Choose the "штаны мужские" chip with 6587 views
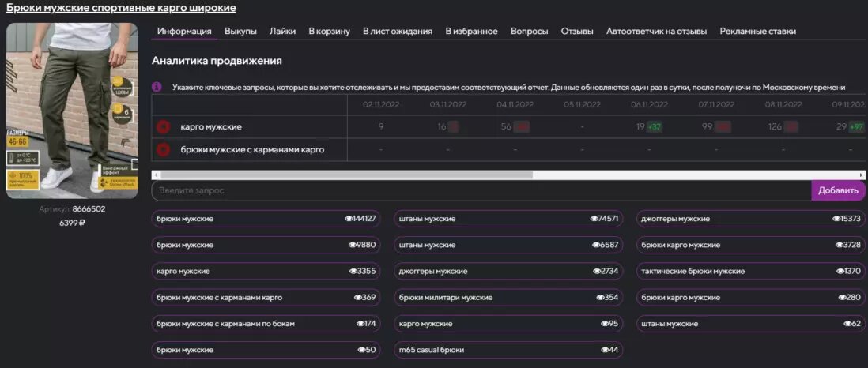Image resolution: width=868 pixels, height=368 pixels. [509, 245]
